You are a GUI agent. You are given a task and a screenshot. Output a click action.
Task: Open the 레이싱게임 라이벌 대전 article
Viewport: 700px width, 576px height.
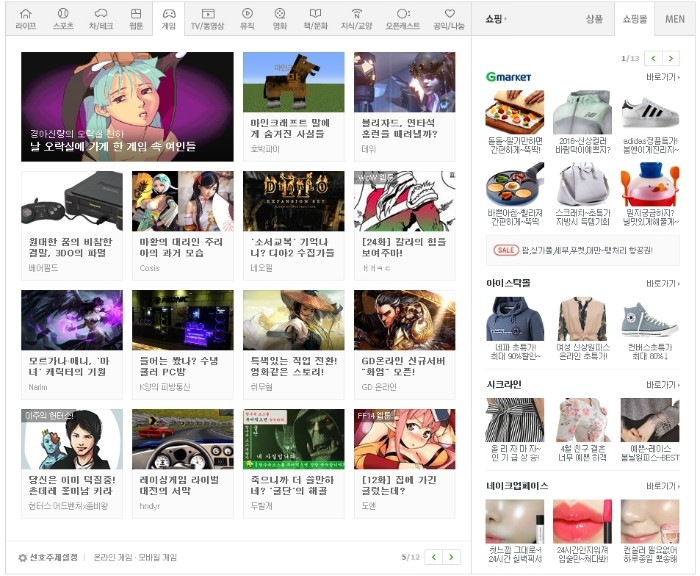pyautogui.click(x=183, y=463)
